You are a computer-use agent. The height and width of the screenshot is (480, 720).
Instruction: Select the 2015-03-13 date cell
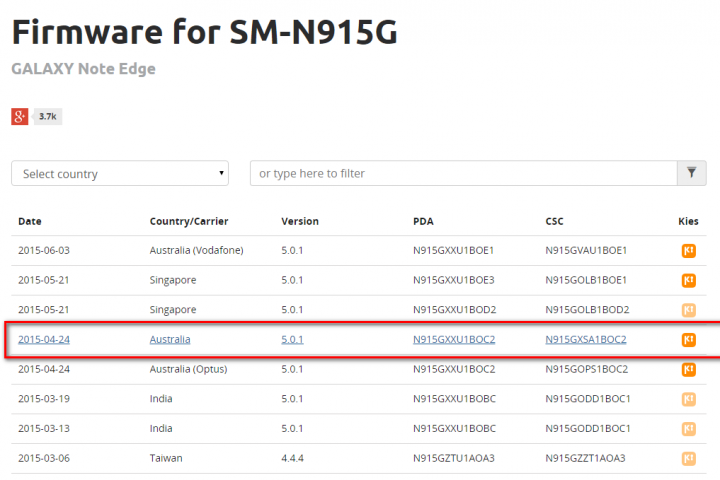44,429
